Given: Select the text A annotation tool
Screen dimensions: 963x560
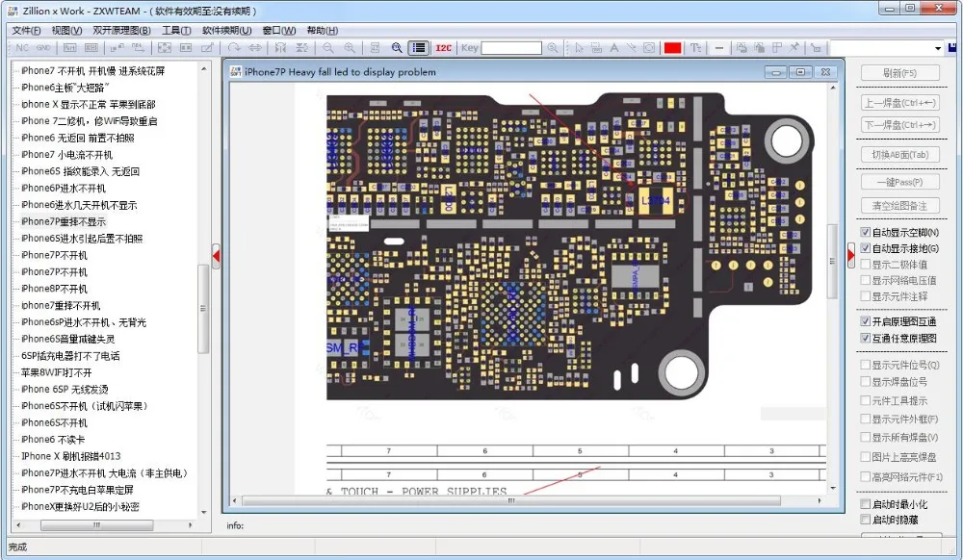Looking at the screenshot, I should coord(614,48).
